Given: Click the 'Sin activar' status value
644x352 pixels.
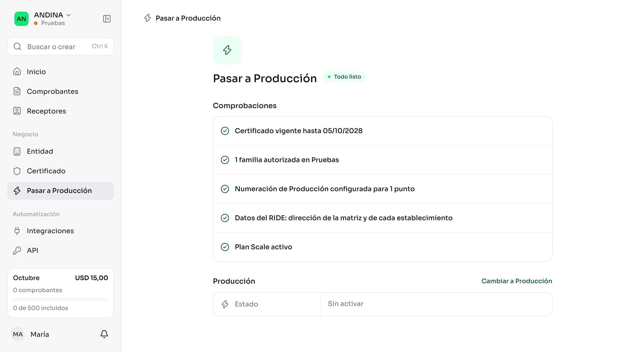Looking at the screenshot, I should [345, 304].
